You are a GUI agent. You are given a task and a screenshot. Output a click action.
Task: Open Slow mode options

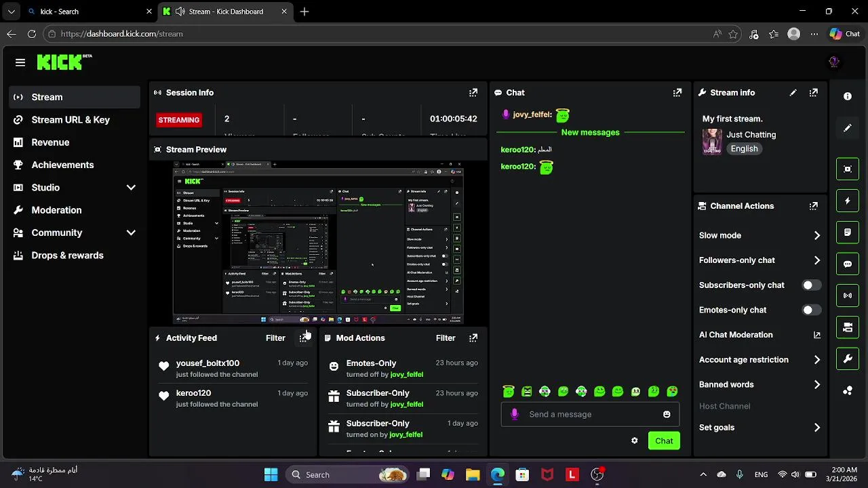click(x=759, y=235)
